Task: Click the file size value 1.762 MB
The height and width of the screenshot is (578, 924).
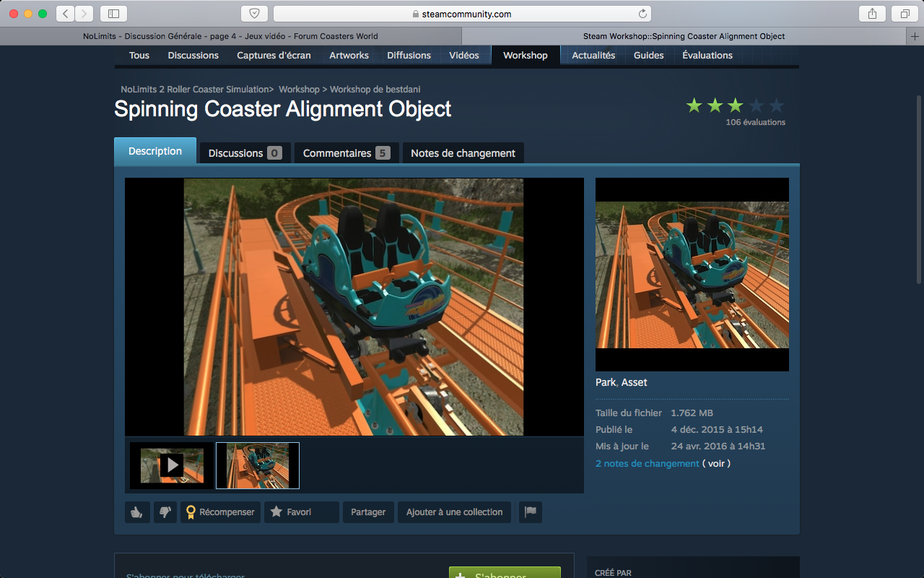Action: (x=692, y=413)
